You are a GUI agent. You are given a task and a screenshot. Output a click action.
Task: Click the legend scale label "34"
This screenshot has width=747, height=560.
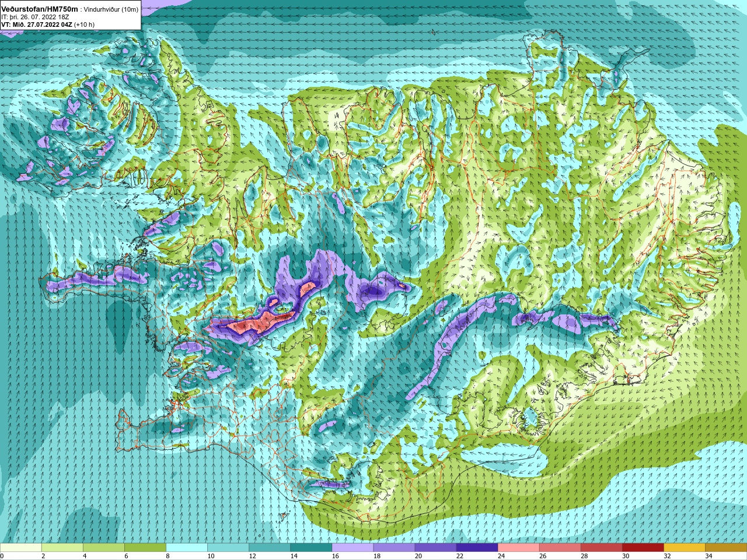click(708, 556)
